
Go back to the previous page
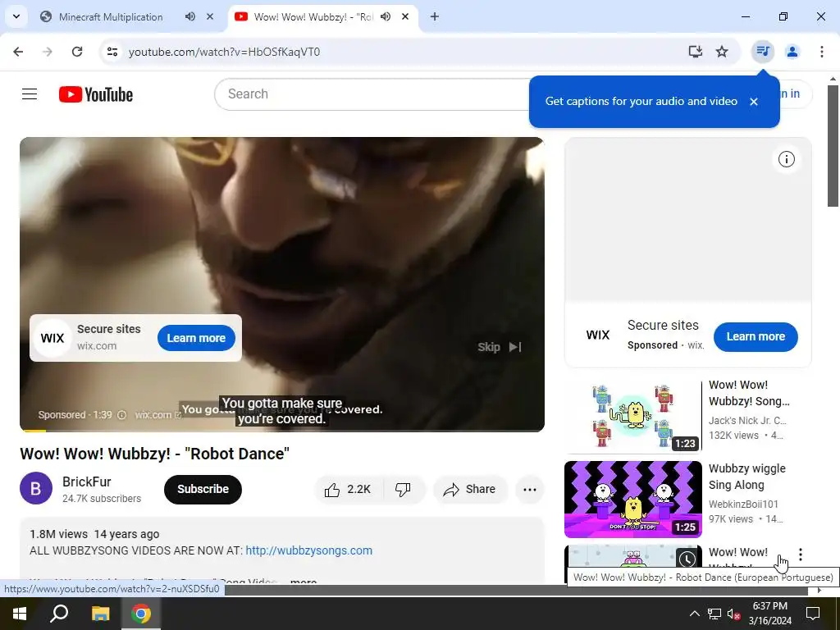(18, 52)
